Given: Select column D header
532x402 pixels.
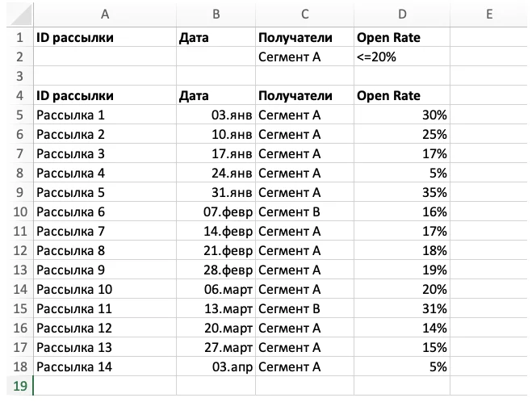Looking at the screenshot, I should click(401, 14).
